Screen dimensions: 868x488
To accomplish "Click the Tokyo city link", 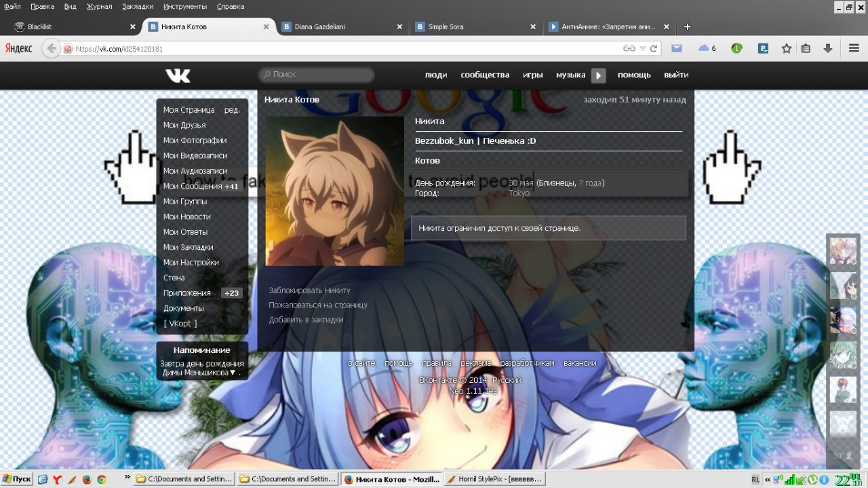I will click(519, 193).
